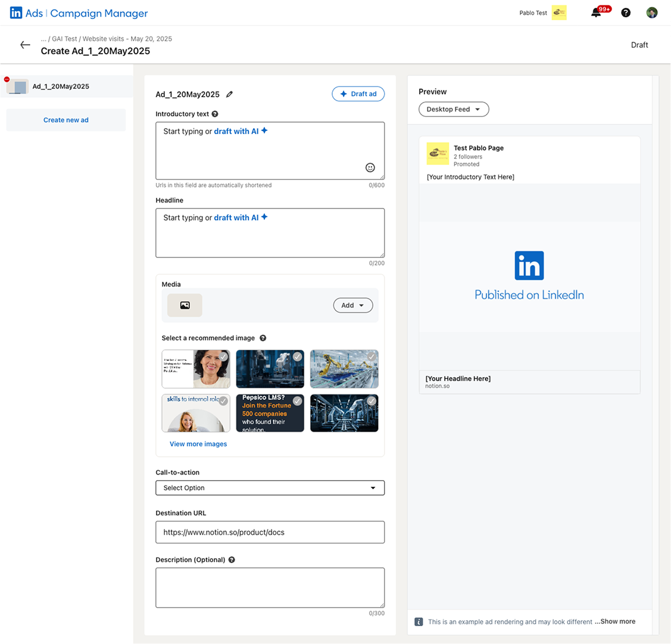Click the Destination URL field
Viewport: 671px width, 644px height.
[270, 532]
